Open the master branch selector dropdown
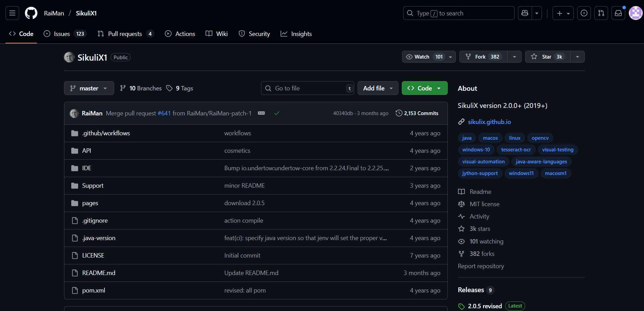The image size is (644, 311). [89, 88]
